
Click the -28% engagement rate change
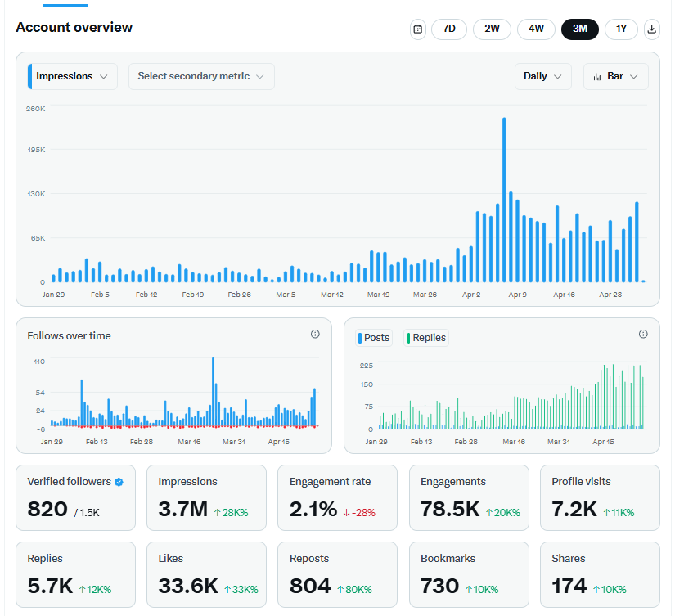(359, 513)
